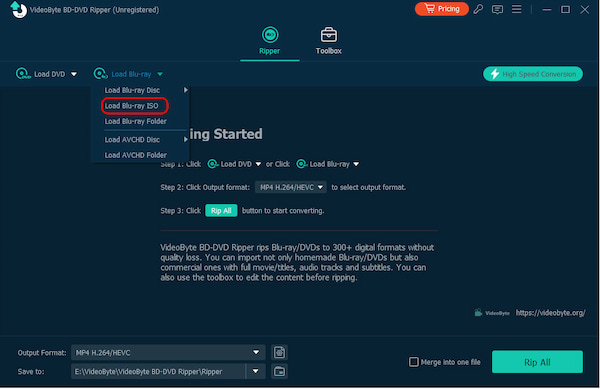
Task: Open the hamburger menu icon
Action: (x=517, y=9)
